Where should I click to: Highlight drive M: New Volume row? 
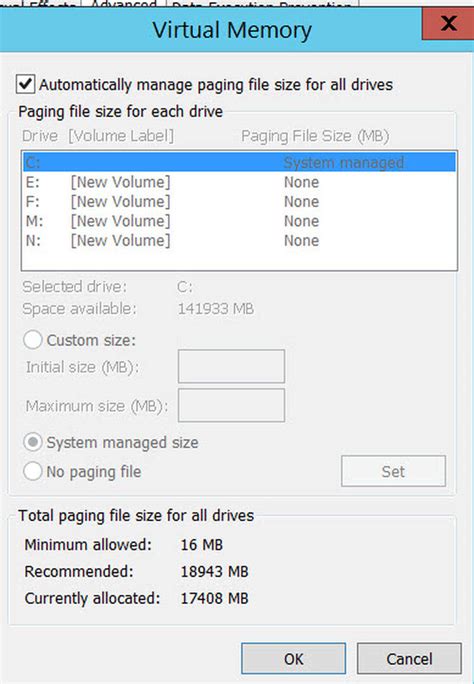[x=239, y=221]
